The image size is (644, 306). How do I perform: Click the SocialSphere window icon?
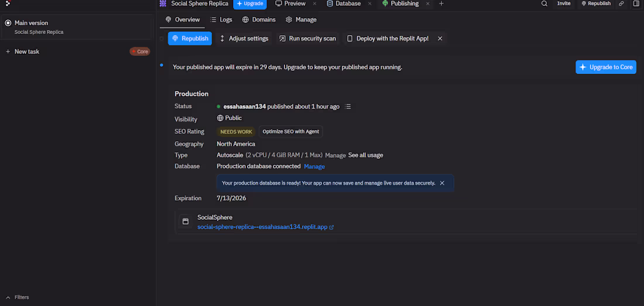(185, 221)
